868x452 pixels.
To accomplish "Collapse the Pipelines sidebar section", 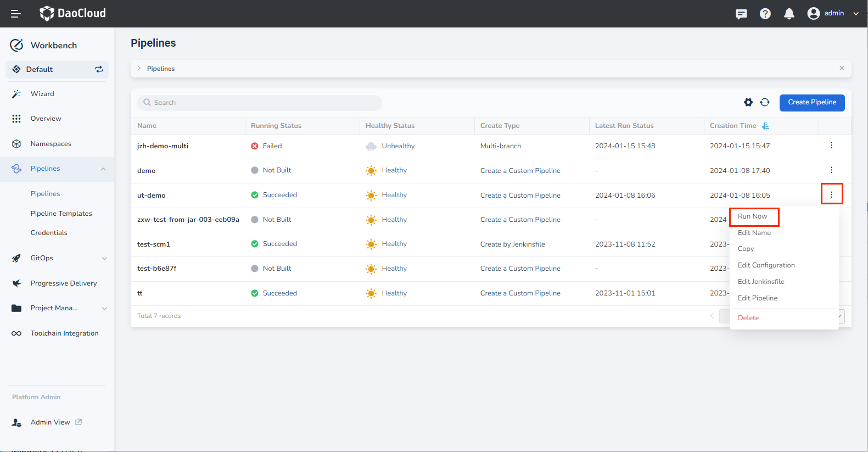I will coord(103,169).
